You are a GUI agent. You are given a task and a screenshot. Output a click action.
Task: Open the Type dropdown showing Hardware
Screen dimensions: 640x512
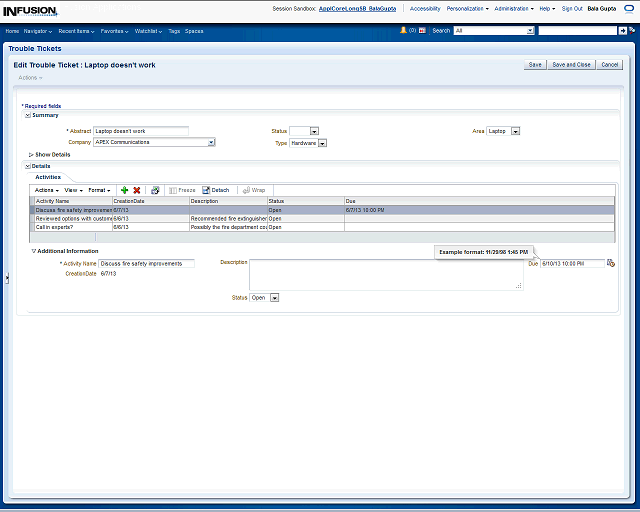click(x=322, y=143)
